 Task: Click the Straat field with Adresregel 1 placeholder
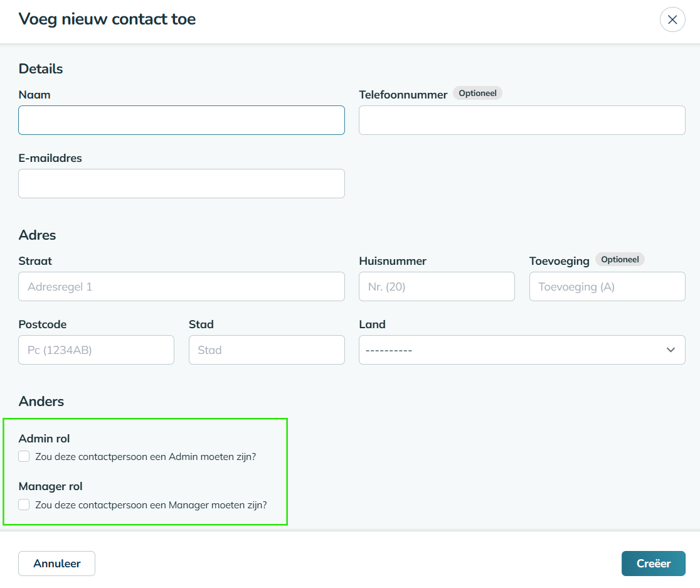[x=181, y=286]
